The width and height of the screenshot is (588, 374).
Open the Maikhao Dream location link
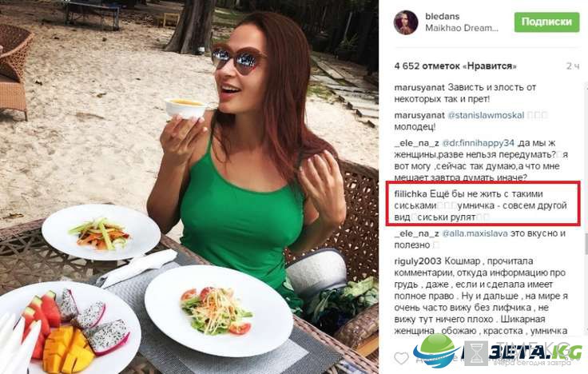(462, 28)
